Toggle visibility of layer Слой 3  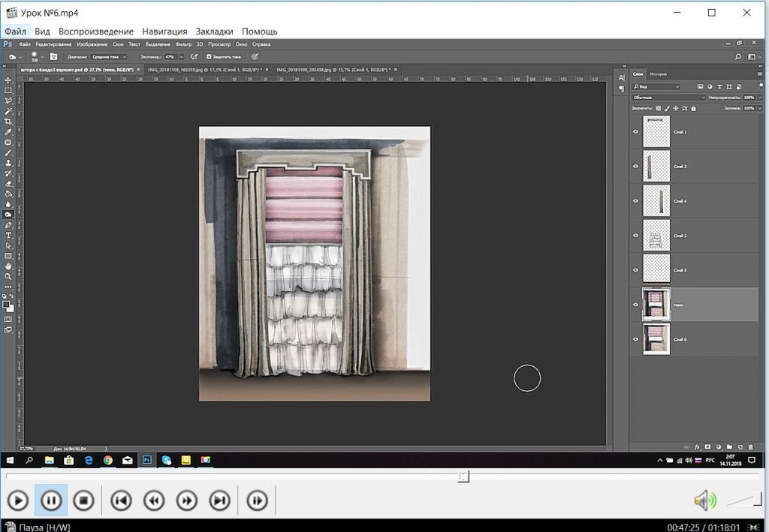[x=635, y=167]
